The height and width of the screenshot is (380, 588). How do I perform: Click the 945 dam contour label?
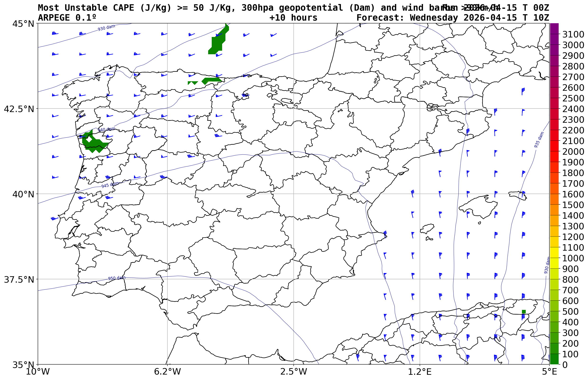(110, 185)
